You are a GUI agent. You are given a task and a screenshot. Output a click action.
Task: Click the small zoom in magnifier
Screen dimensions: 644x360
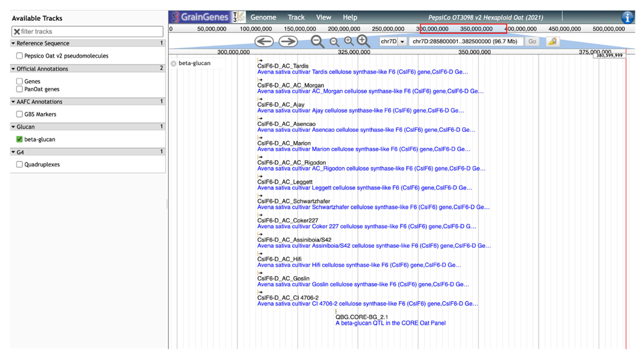[x=349, y=41]
